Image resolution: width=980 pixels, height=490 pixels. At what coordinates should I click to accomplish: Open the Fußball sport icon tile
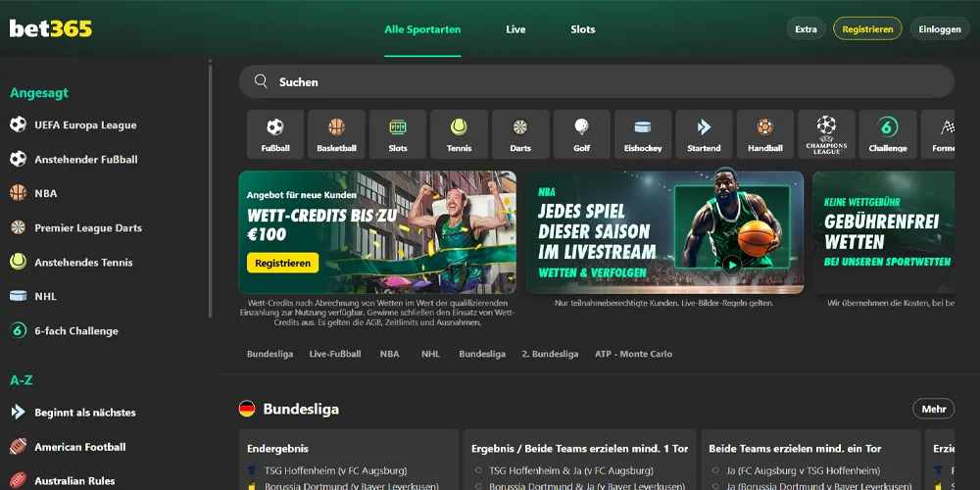tap(275, 134)
